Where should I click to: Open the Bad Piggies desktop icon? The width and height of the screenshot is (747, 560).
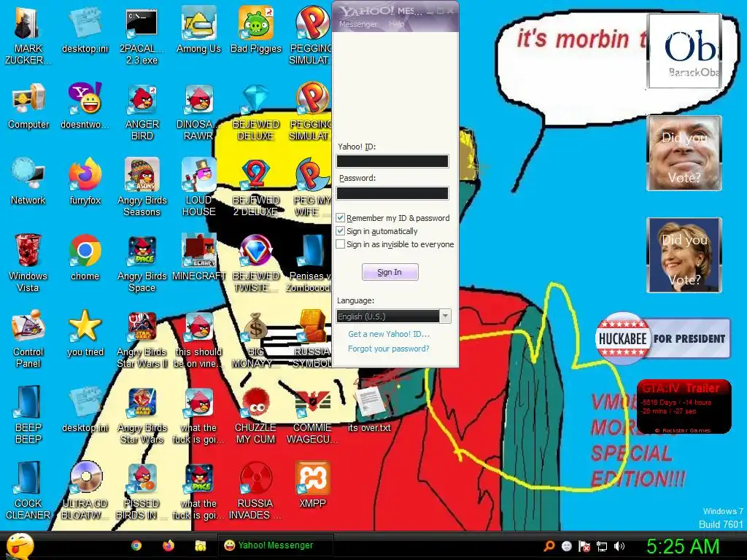[x=256, y=28]
